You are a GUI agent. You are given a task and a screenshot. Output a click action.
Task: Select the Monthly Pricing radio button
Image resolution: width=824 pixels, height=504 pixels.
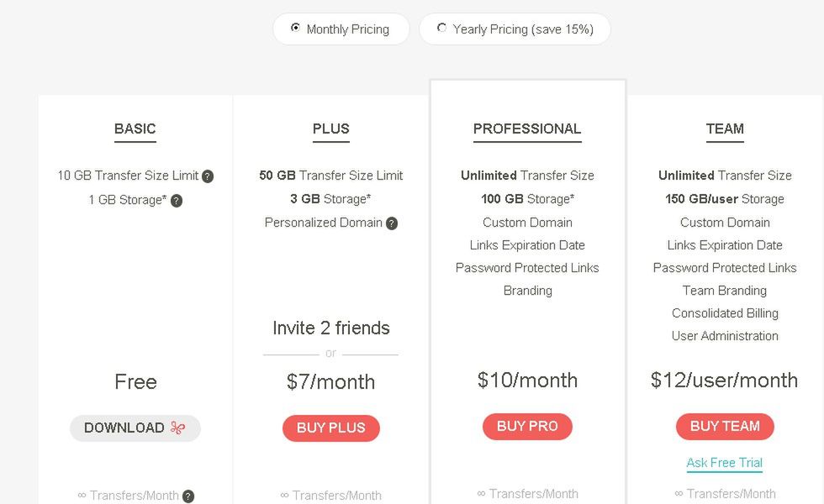tap(295, 27)
